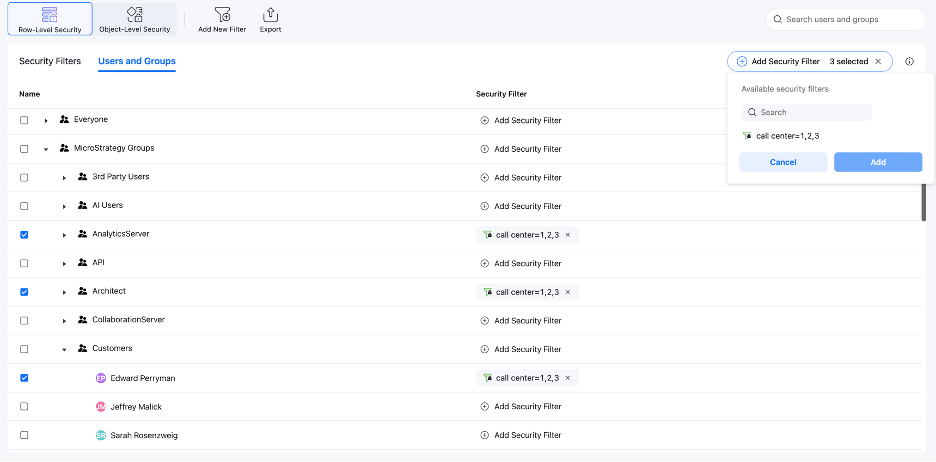Screen dimensions: 936x462
Task: Remove call center filter from AnalyticsServer
Action: [568, 235]
